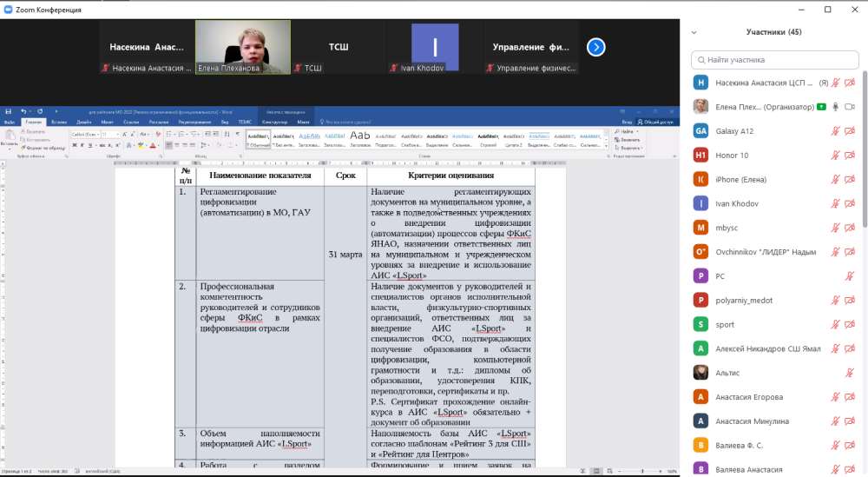Switch to the Дизайн ribbon tab
The image size is (868, 477).
[83, 122]
